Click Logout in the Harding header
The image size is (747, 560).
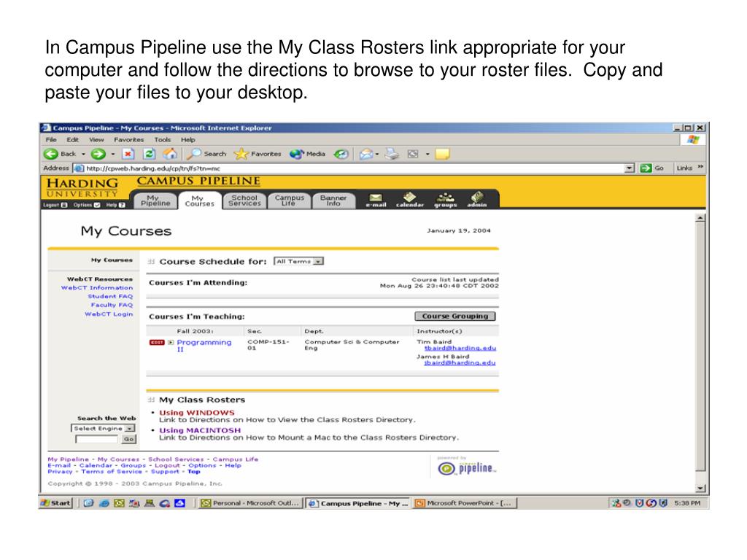pyautogui.click(x=55, y=205)
